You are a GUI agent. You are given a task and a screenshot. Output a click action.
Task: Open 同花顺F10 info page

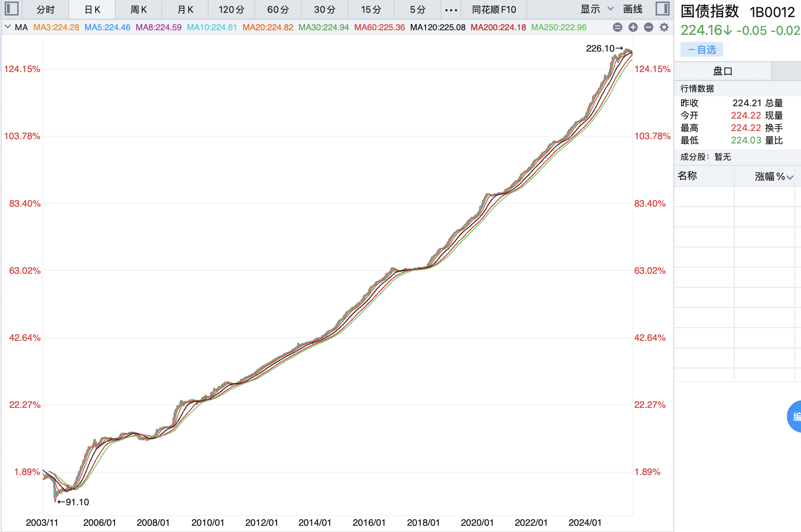point(494,10)
